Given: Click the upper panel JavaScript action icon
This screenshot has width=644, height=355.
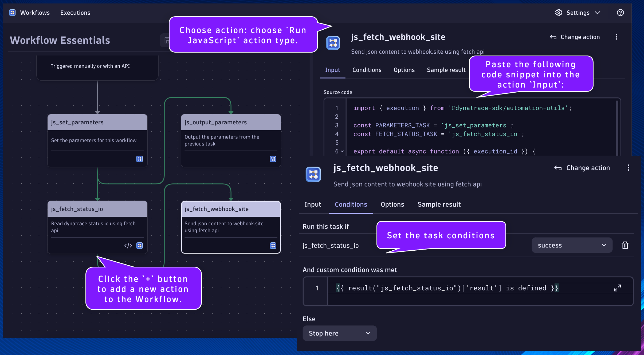Looking at the screenshot, I should click(333, 43).
